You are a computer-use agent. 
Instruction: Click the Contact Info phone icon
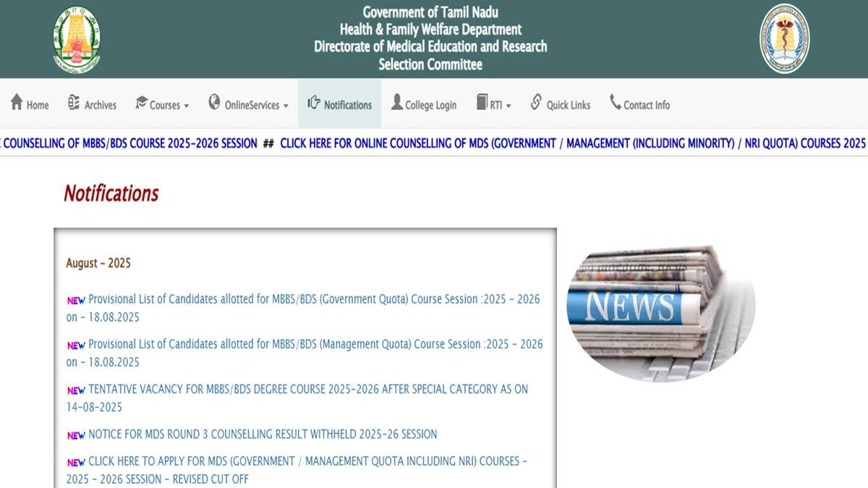(x=615, y=103)
